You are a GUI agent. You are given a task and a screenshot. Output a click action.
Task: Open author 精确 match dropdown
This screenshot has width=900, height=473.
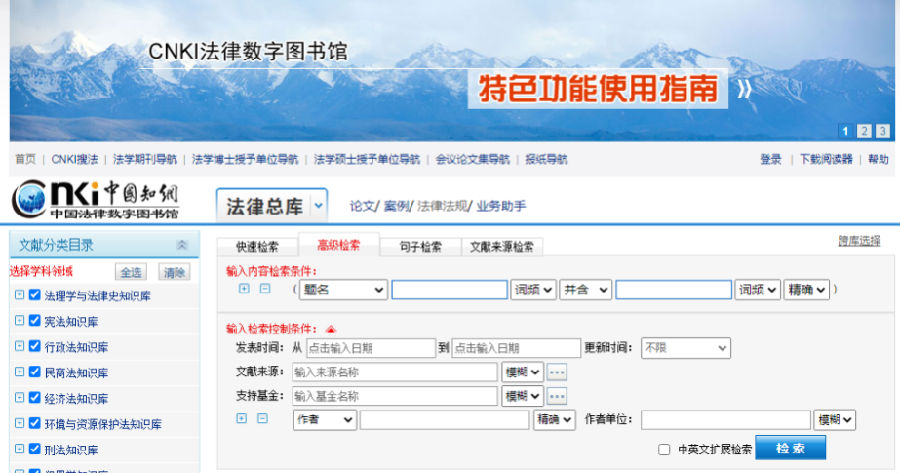click(x=554, y=420)
